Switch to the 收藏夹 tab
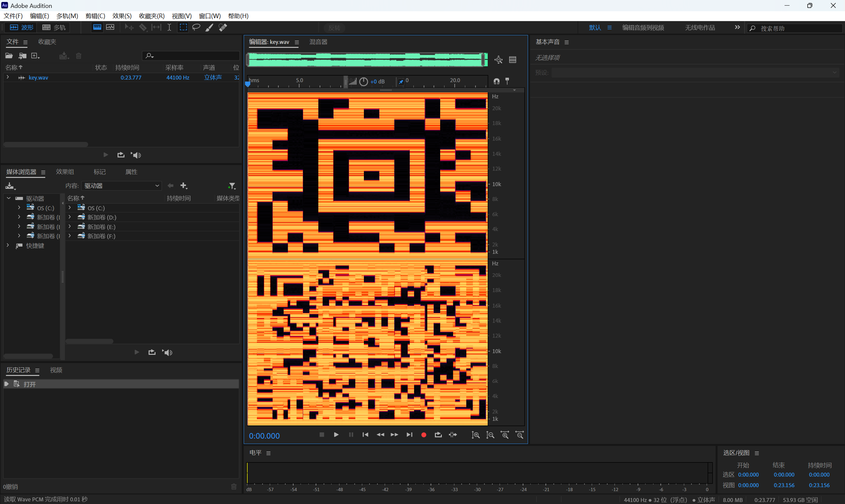Image resolution: width=845 pixels, height=504 pixels. coord(47,42)
